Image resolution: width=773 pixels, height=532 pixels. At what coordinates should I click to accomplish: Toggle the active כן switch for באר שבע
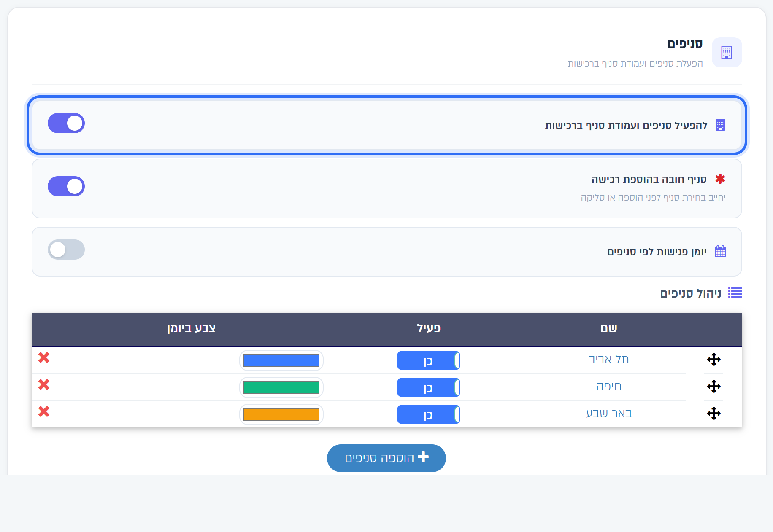[429, 414]
